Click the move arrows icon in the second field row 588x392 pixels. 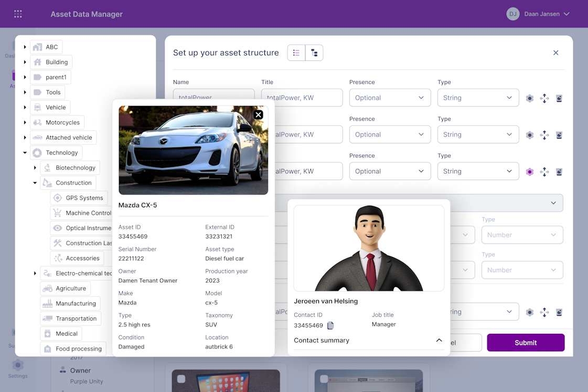click(x=544, y=135)
